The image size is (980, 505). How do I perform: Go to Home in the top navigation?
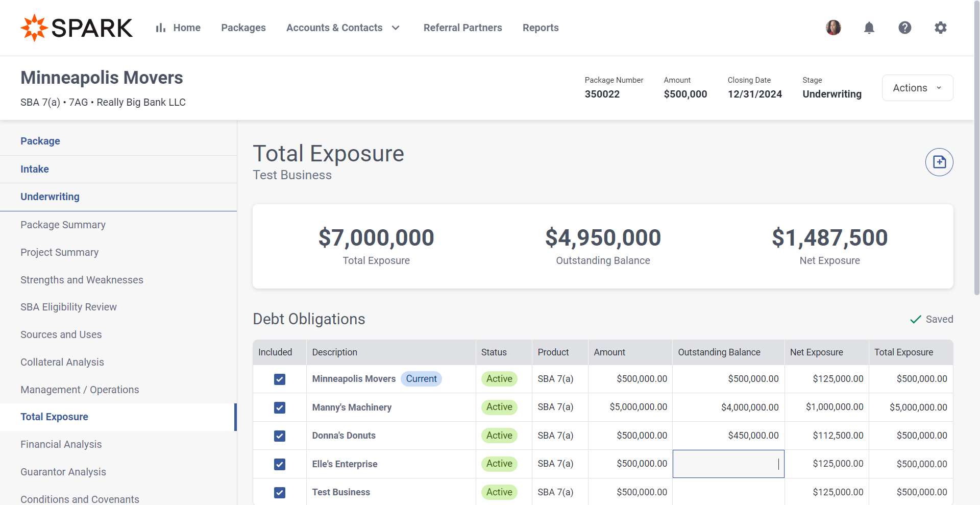187,28
